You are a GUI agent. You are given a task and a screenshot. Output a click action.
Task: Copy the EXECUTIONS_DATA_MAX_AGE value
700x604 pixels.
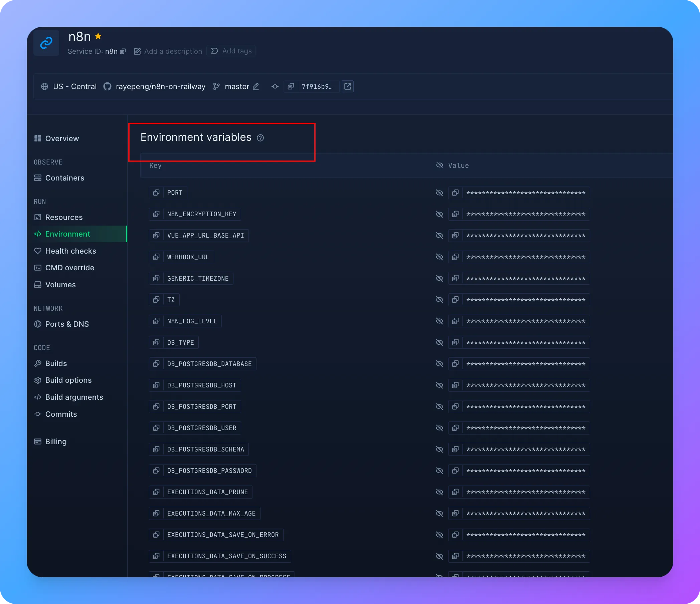tap(456, 513)
